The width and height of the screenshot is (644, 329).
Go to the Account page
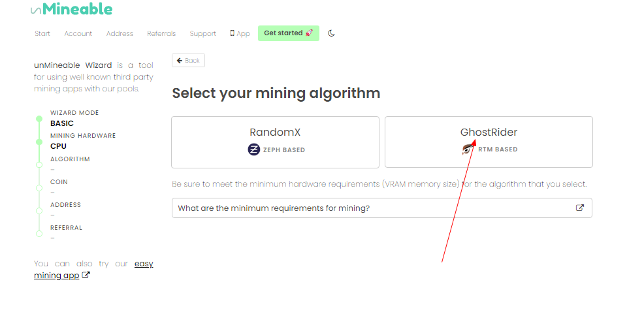[78, 33]
